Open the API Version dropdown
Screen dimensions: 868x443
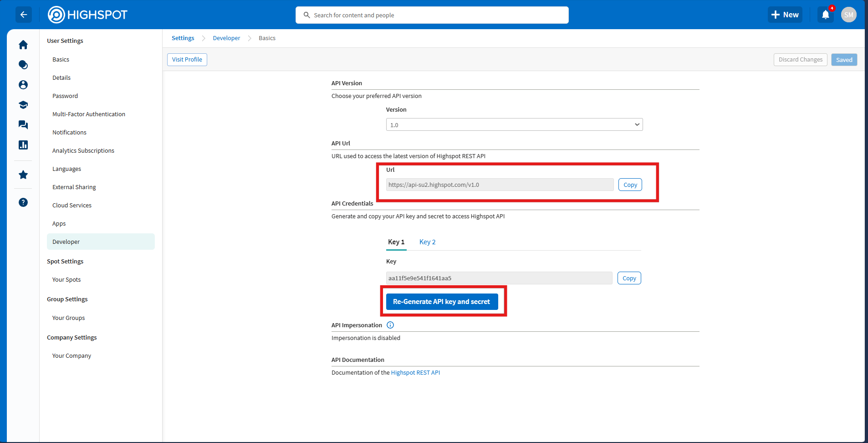point(514,124)
